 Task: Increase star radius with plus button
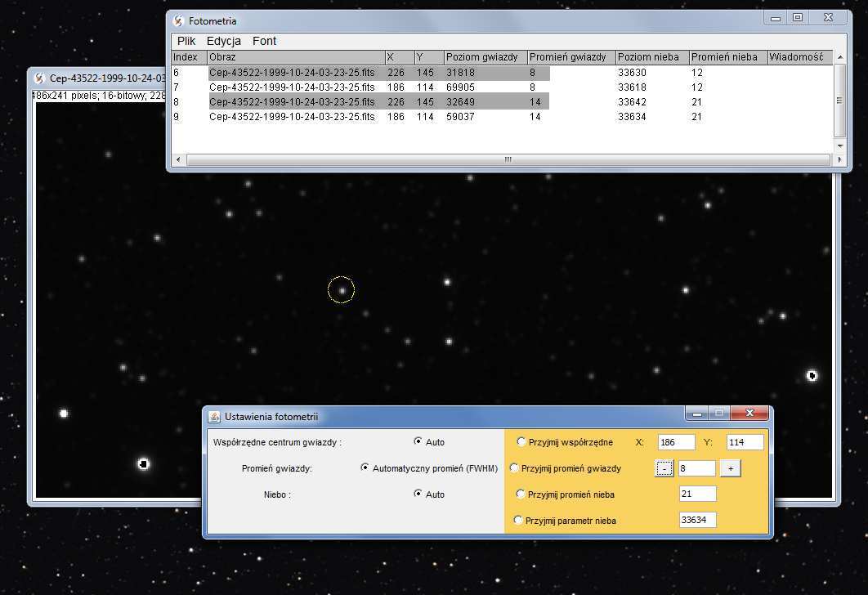point(731,468)
